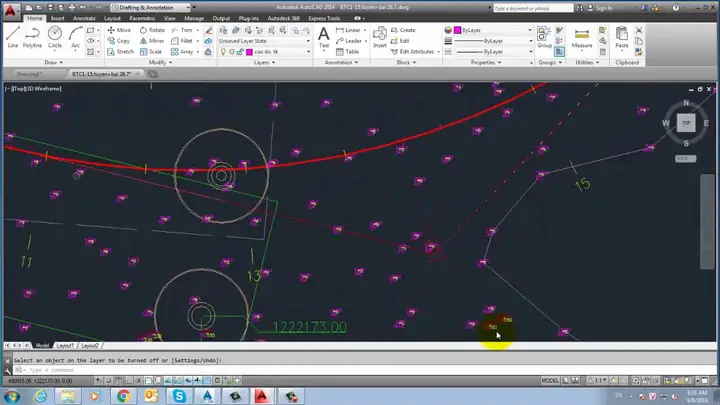
Task: Toggle the MODEL space button in status bar
Action: click(550, 381)
